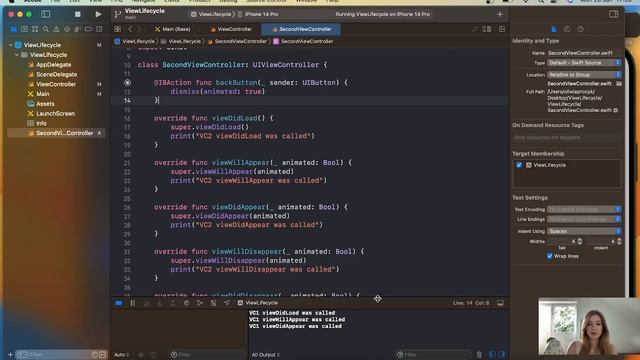Select the File inspector tab icon
This screenshot has width=640, height=360.
(554, 29)
